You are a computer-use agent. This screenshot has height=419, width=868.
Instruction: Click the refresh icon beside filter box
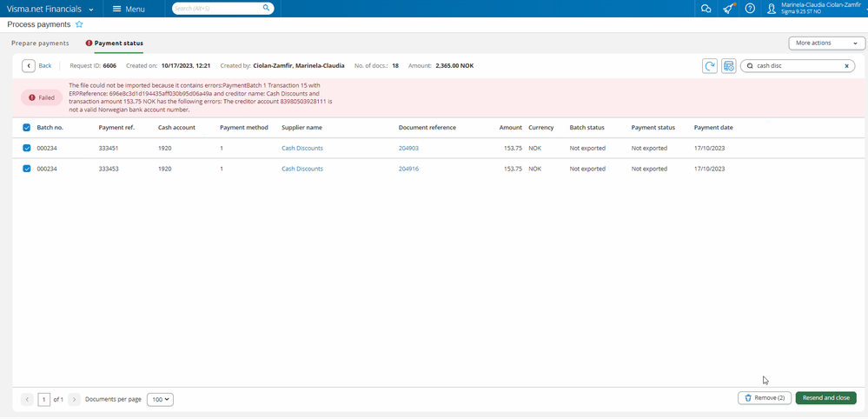click(x=709, y=66)
